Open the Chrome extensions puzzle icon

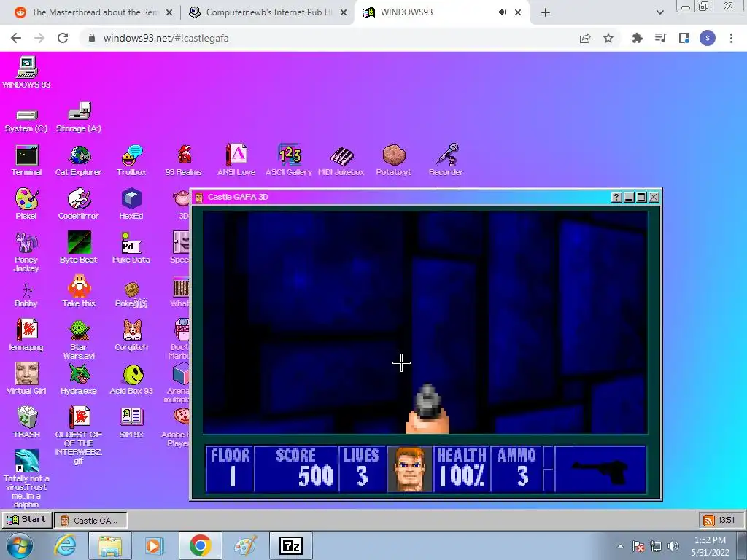[637, 38]
